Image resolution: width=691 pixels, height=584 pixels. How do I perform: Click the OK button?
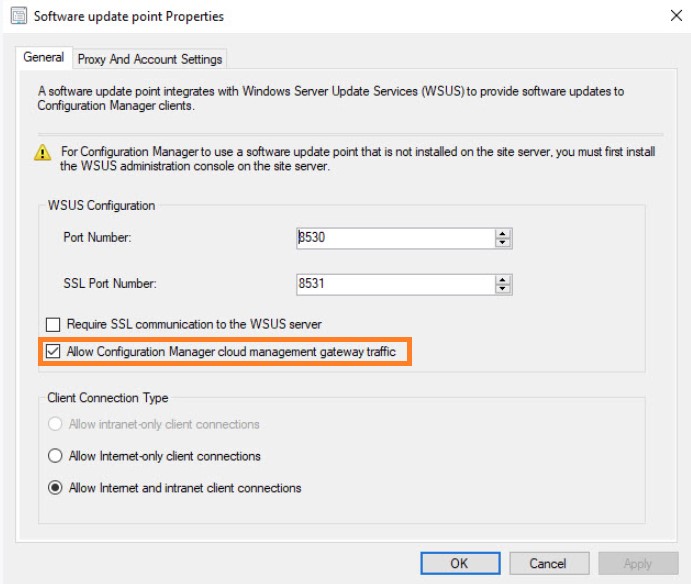coord(460,563)
